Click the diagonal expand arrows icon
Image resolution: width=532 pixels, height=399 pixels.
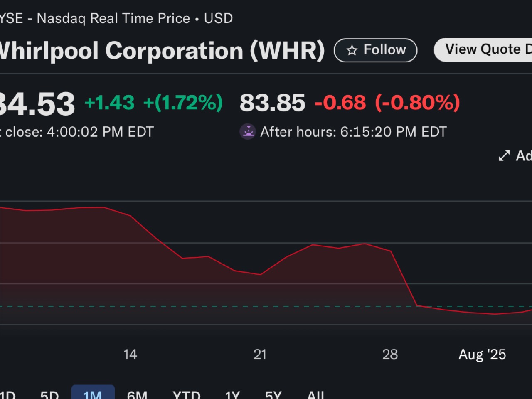click(x=504, y=156)
